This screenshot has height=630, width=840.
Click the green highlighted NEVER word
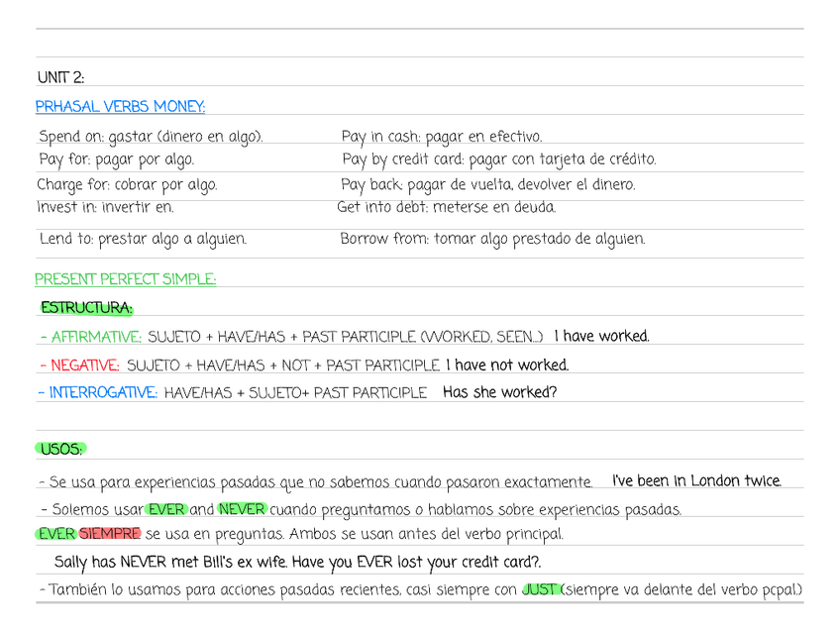(x=242, y=510)
